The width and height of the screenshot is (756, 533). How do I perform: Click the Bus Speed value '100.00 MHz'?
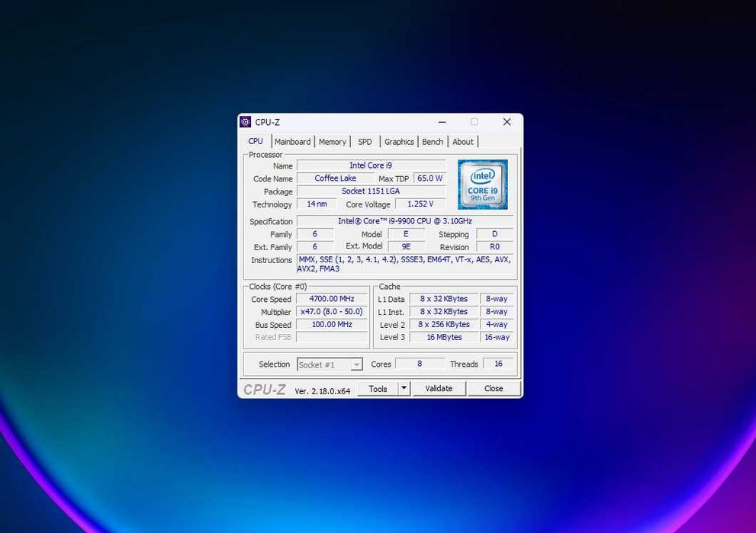click(x=332, y=324)
